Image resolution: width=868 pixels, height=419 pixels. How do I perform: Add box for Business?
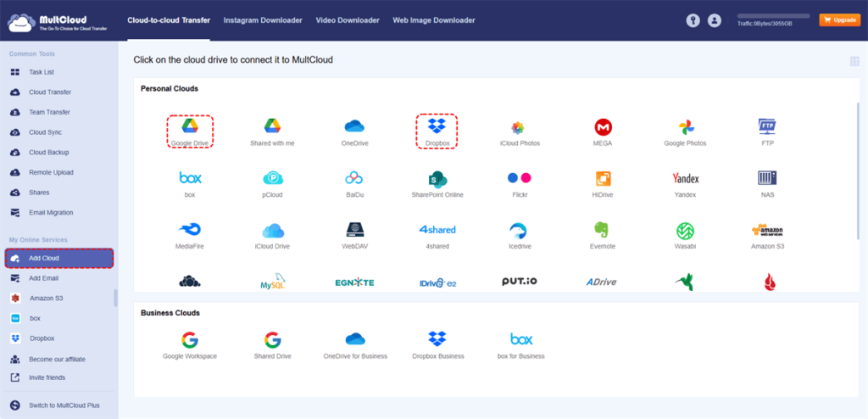pyautogui.click(x=521, y=346)
